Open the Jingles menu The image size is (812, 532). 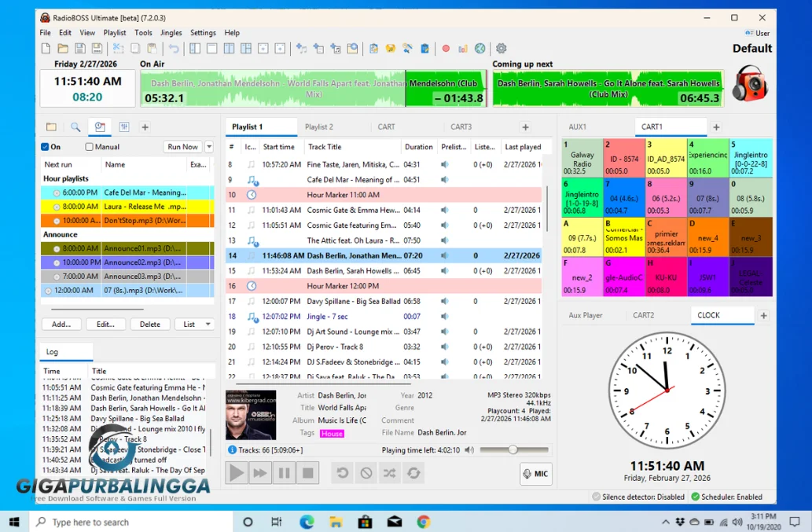pyautogui.click(x=171, y=32)
